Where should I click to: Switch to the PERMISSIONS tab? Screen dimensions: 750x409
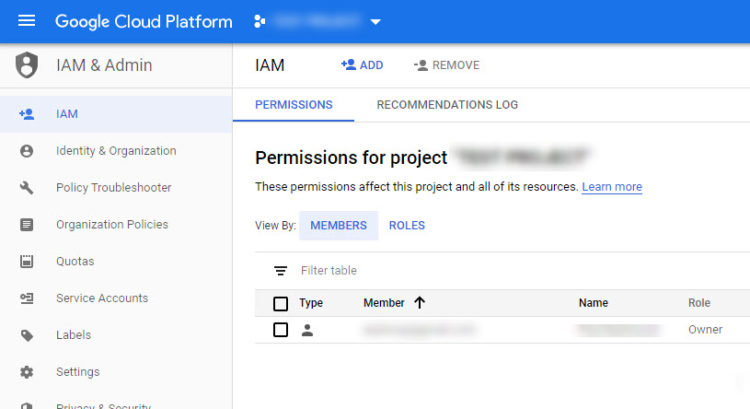(x=294, y=105)
